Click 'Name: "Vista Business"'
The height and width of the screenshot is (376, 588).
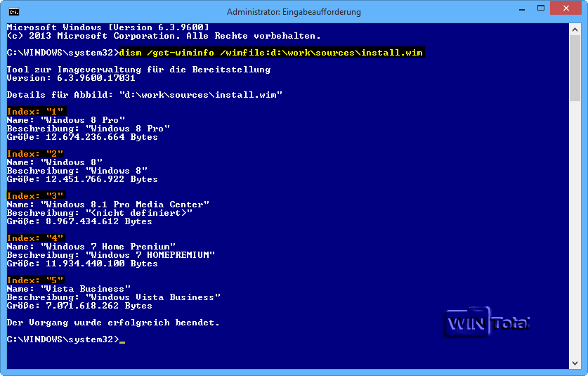tap(69, 289)
